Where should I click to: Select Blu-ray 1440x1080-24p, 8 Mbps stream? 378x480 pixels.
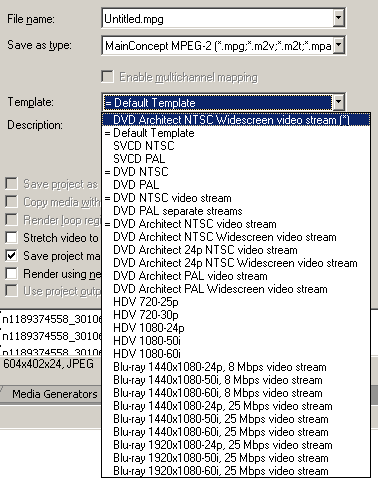point(236,367)
